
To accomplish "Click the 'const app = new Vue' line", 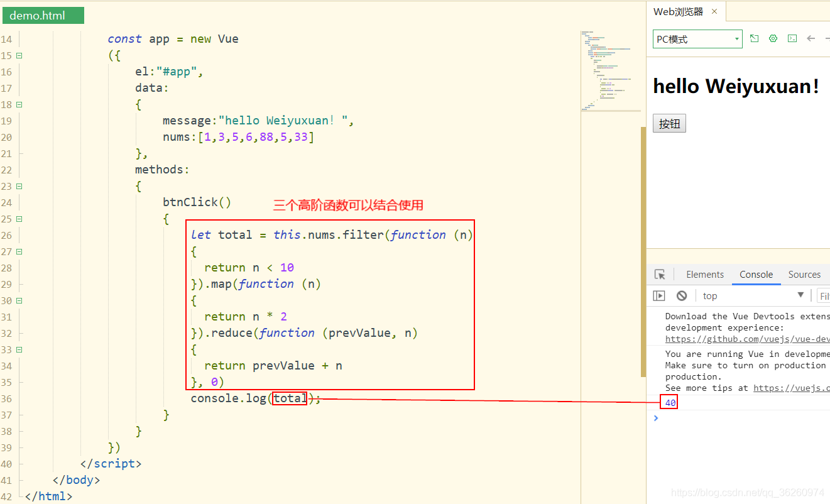I will pyautogui.click(x=173, y=39).
